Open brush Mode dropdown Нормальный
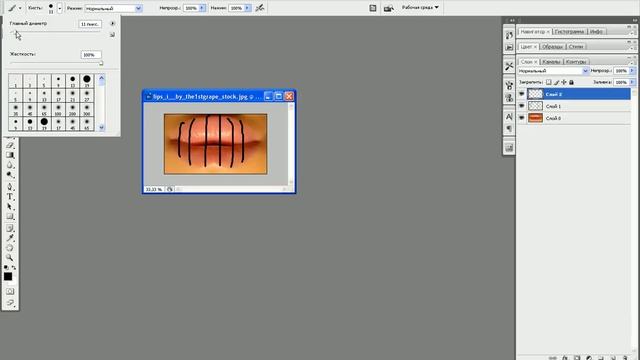640x360 pixels. point(114,8)
